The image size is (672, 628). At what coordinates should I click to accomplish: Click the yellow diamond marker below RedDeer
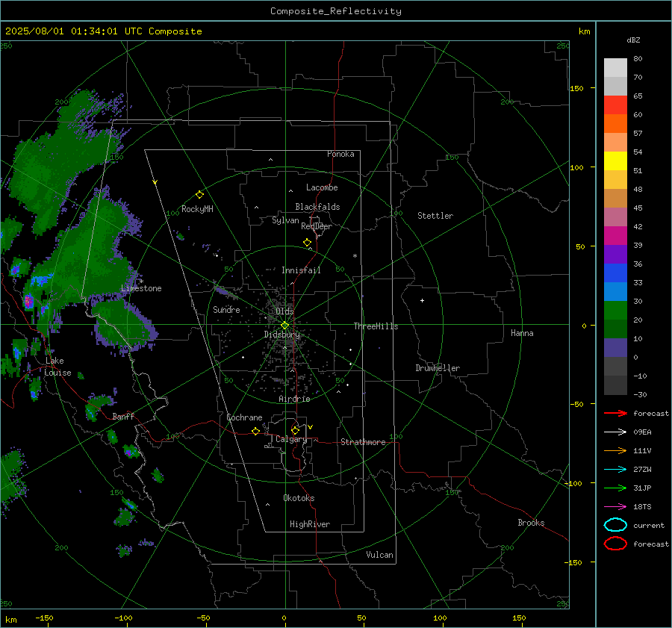point(307,243)
